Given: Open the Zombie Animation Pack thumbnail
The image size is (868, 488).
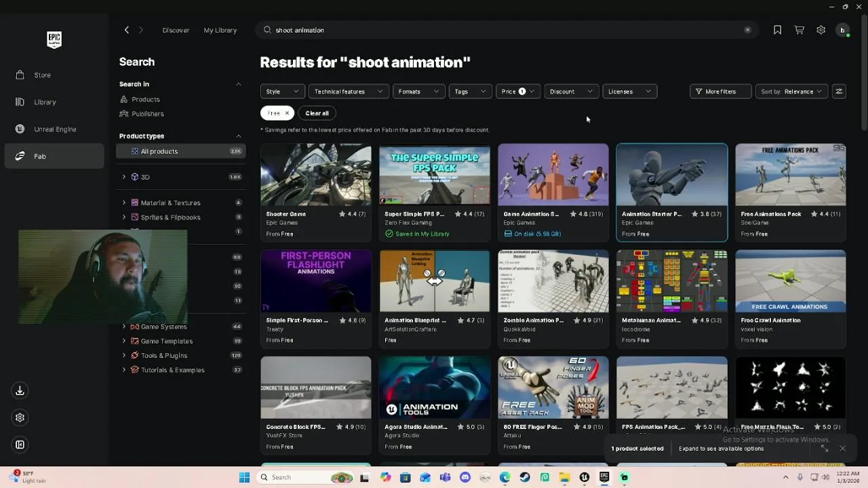Looking at the screenshot, I should 553,281.
